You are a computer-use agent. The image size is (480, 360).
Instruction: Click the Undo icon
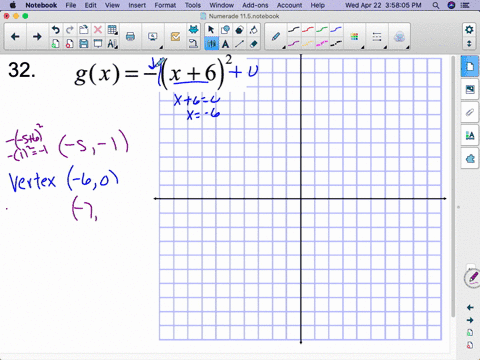[x=55, y=30]
